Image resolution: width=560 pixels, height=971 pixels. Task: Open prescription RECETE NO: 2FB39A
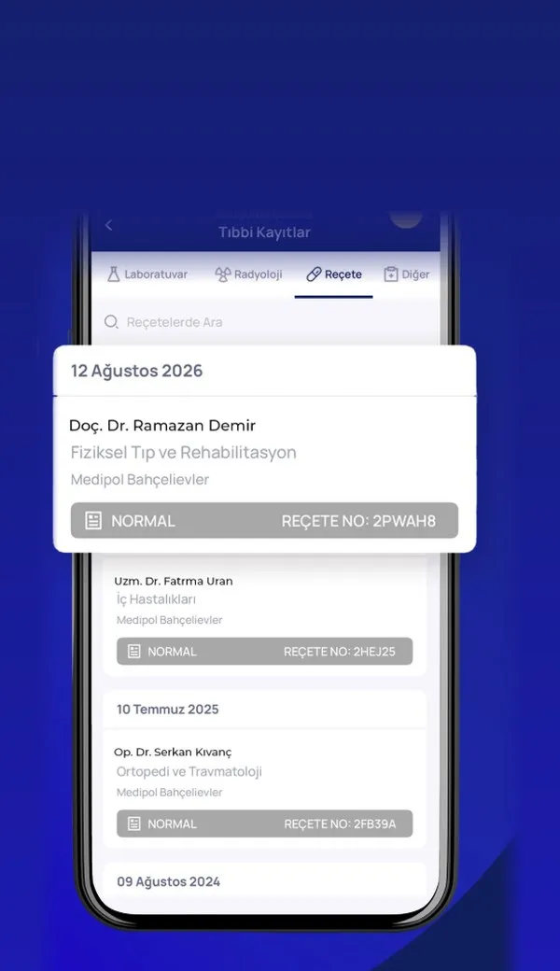point(264,823)
